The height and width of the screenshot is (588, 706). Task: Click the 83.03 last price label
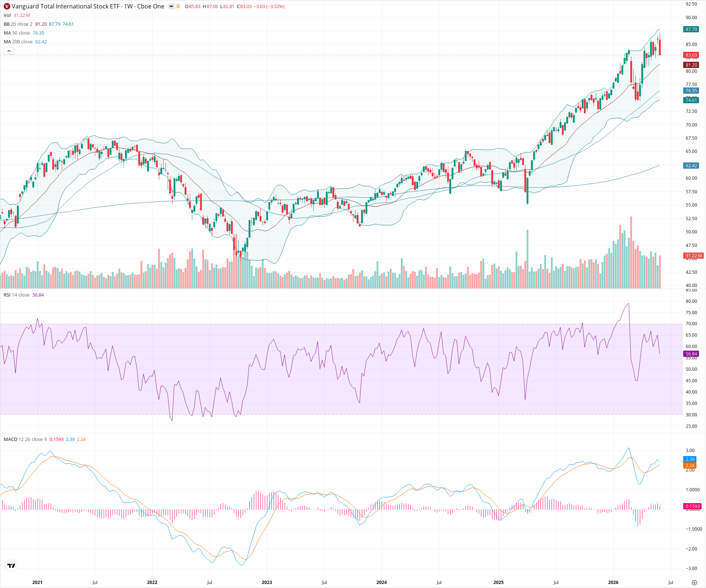[691, 55]
